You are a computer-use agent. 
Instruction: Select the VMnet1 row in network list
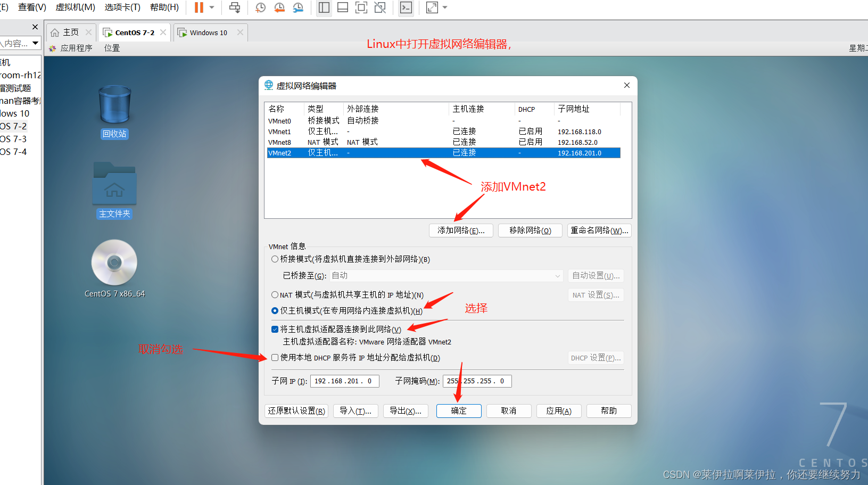(443, 131)
